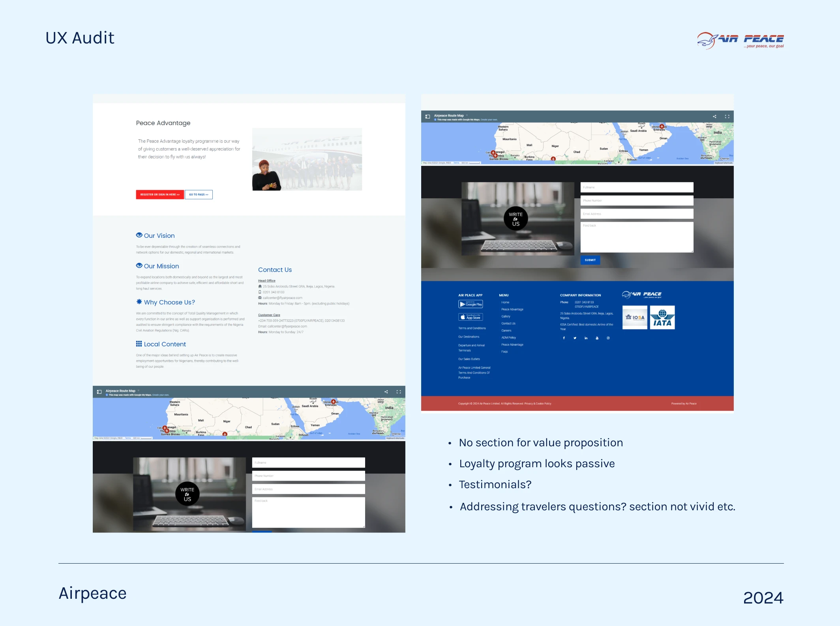Open Faqs from the footer menu
Image resolution: width=840 pixels, height=626 pixels.
[504, 352]
